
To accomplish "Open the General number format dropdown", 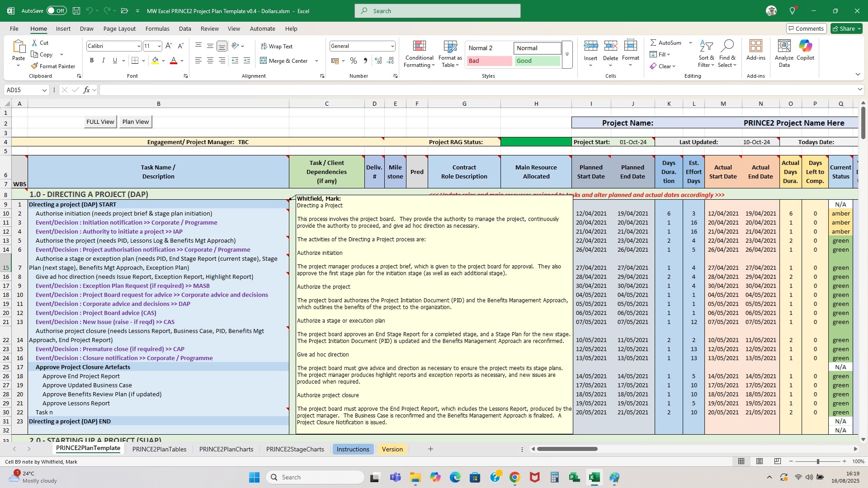I will (392, 46).
